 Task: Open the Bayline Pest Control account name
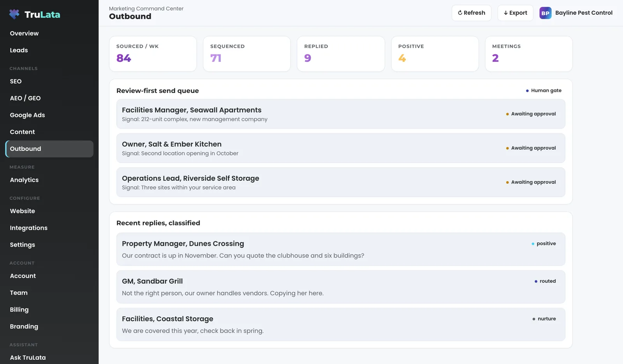(584, 13)
